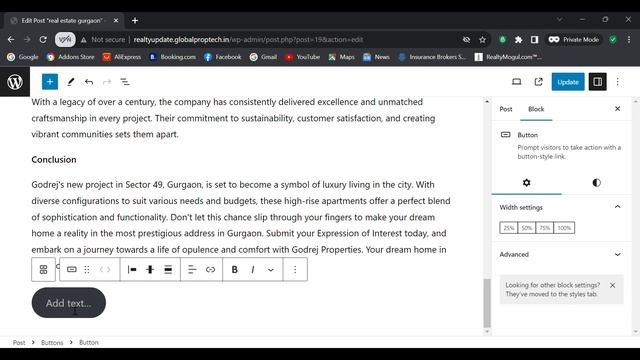The image size is (640, 360).
Task: Change block alignment option
Action: coord(168,269)
